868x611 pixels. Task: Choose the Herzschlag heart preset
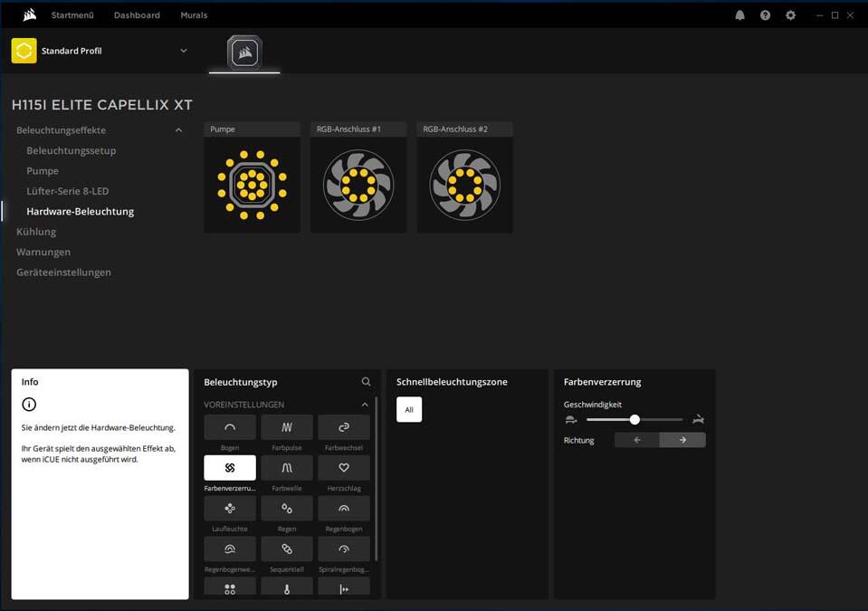344,468
